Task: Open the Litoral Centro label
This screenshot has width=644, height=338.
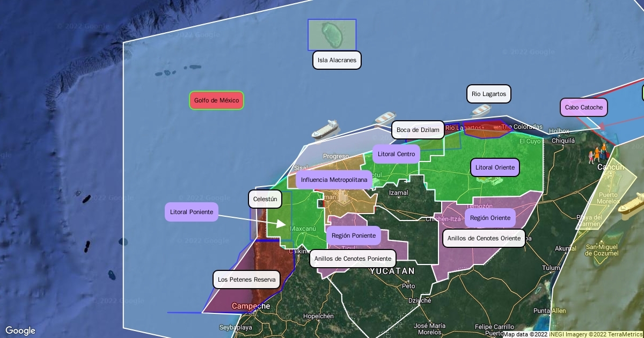Action: 396,154
